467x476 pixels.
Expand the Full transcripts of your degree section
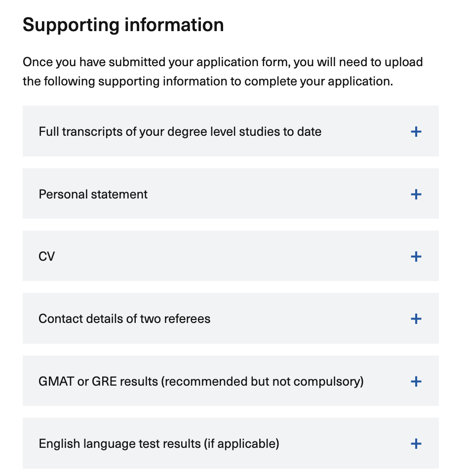(x=180, y=132)
